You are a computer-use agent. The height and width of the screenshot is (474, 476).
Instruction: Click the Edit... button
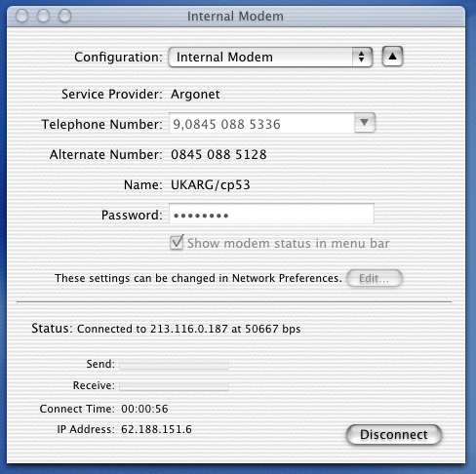coord(375,278)
